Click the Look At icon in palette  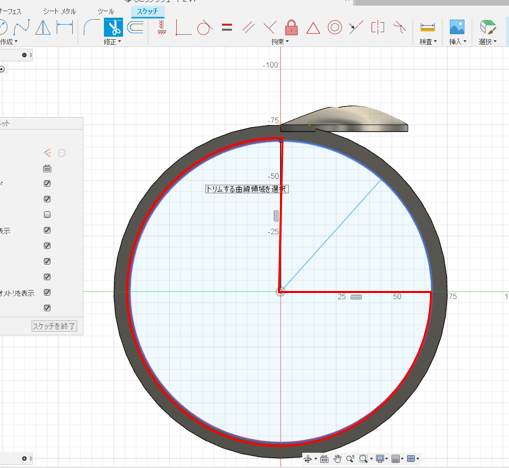pos(47,169)
